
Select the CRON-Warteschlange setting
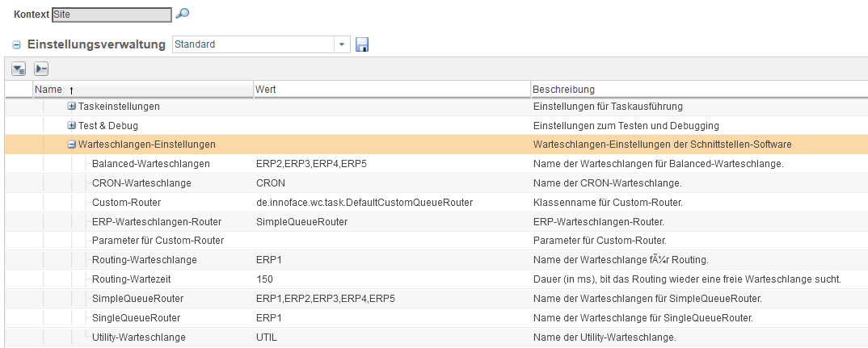click(x=141, y=183)
